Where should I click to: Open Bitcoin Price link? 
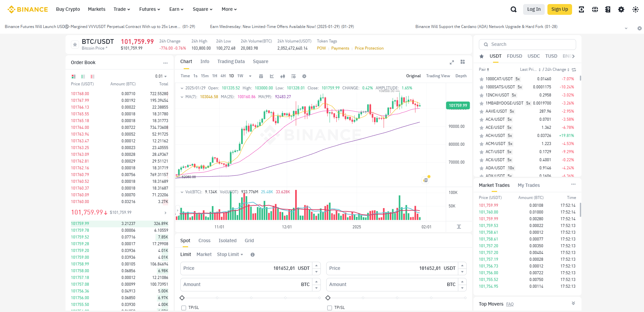pyautogui.click(x=94, y=48)
